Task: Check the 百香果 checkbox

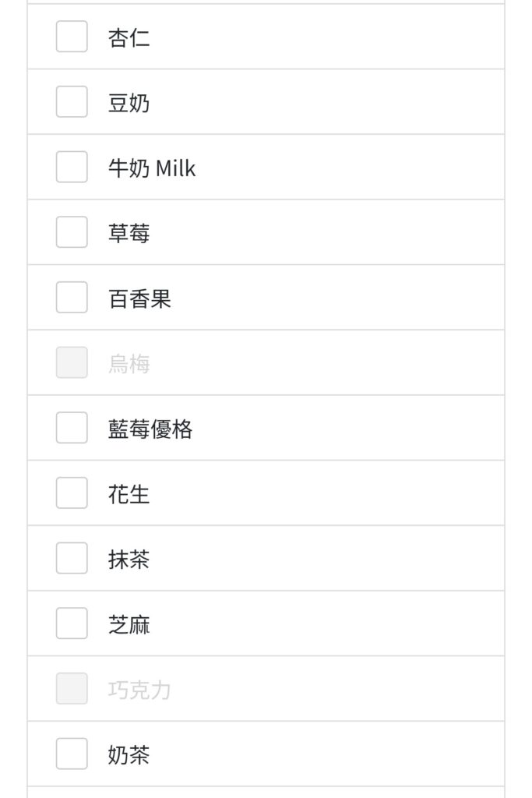Action: tap(72, 297)
